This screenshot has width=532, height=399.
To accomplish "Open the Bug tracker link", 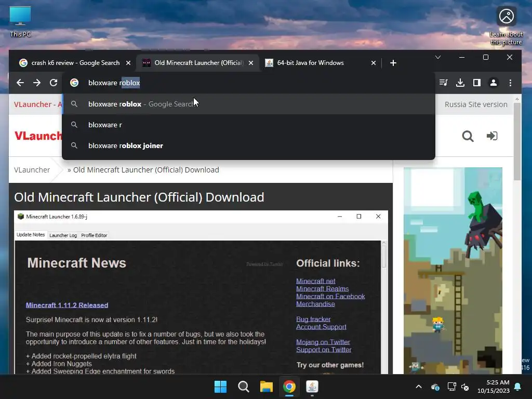I will click(x=313, y=320).
